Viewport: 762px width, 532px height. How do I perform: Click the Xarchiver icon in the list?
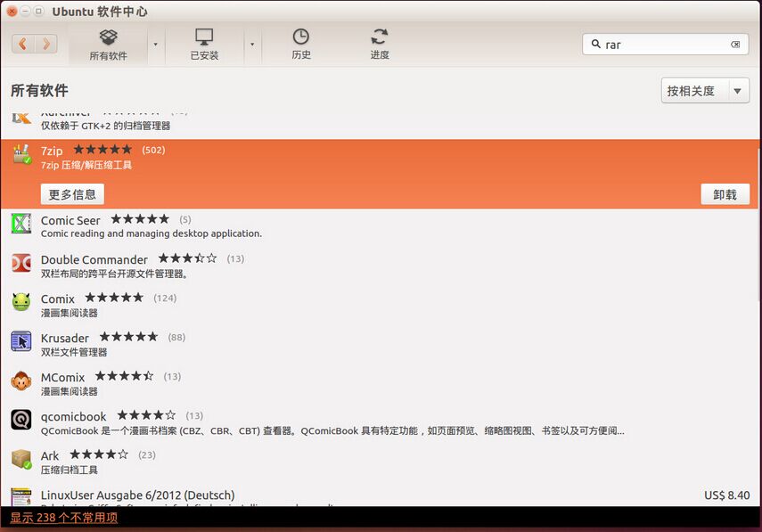click(21, 119)
